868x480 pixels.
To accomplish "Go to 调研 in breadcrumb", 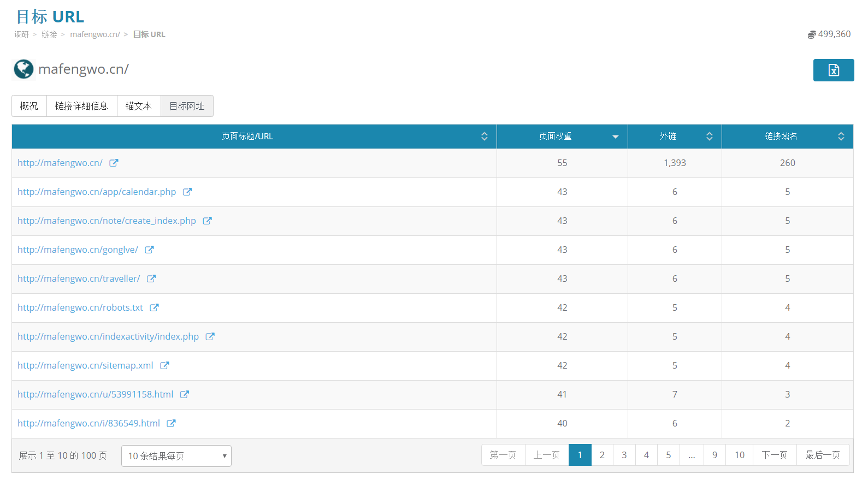I will pyautogui.click(x=22, y=34).
